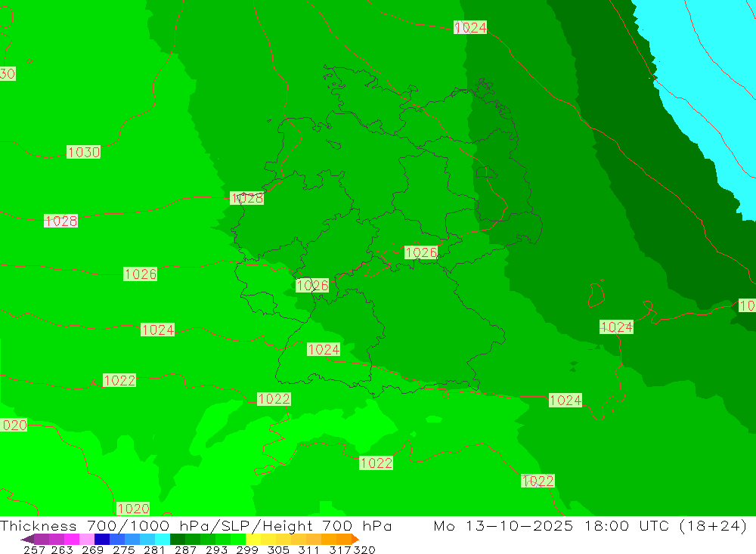Click the legend value 311
This screenshot has width=756, height=554.
(x=308, y=549)
